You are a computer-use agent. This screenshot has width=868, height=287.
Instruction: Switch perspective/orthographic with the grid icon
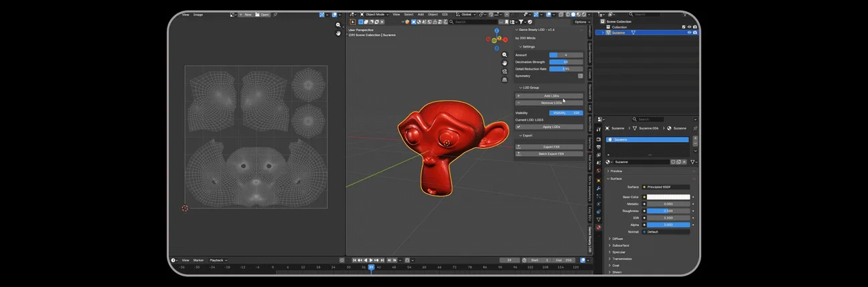pos(504,79)
